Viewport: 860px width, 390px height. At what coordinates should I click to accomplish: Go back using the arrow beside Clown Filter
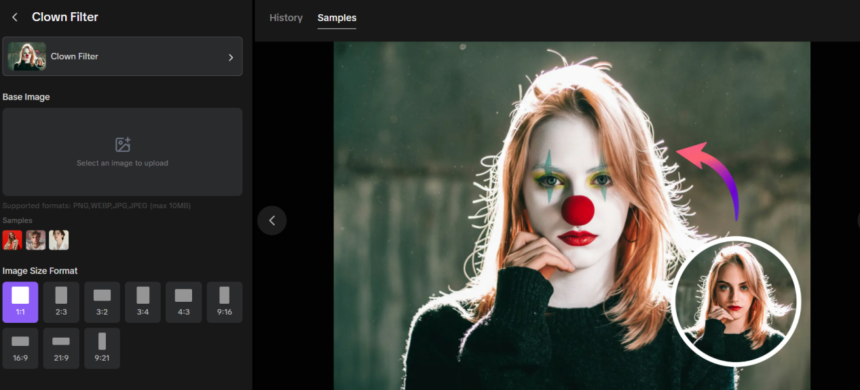pyautogui.click(x=15, y=17)
